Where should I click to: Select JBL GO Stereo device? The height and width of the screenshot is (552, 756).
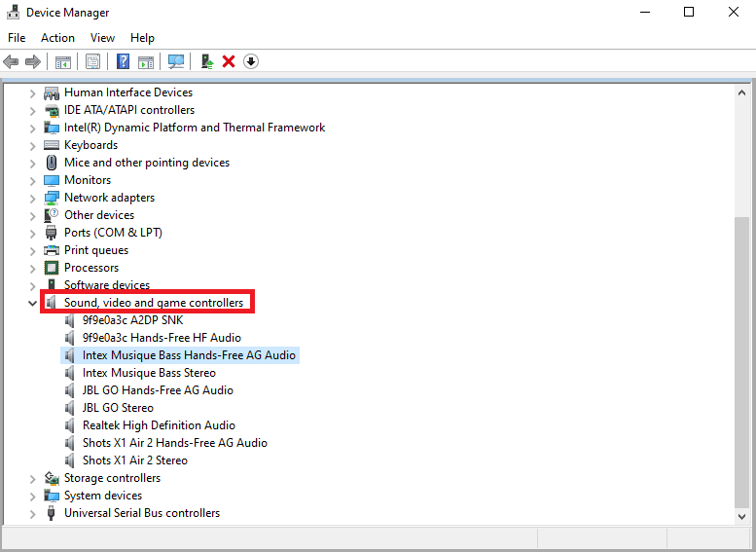[118, 408]
